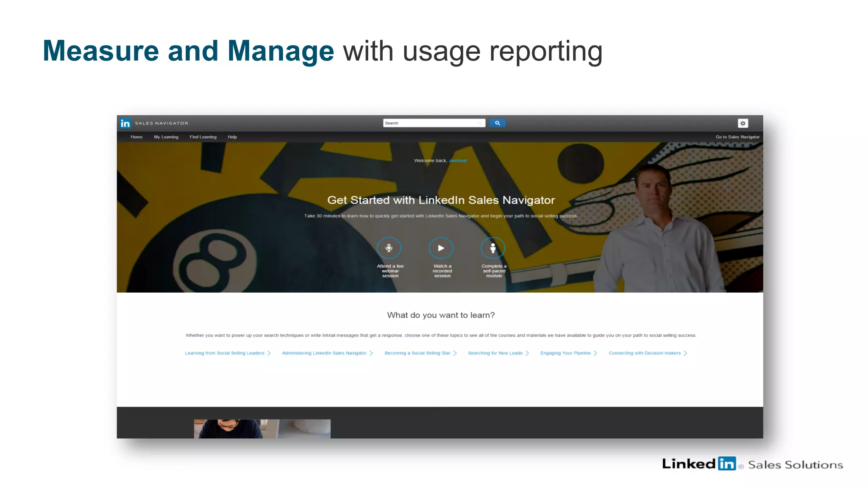Click the self-paced module person icon
Viewport: 868px width, 488px height.
tap(493, 248)
